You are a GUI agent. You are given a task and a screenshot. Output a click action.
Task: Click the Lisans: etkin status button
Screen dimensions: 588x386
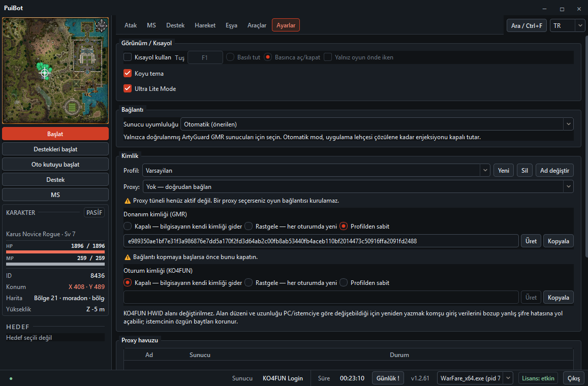pyautogui.click(x=538, y=378)
